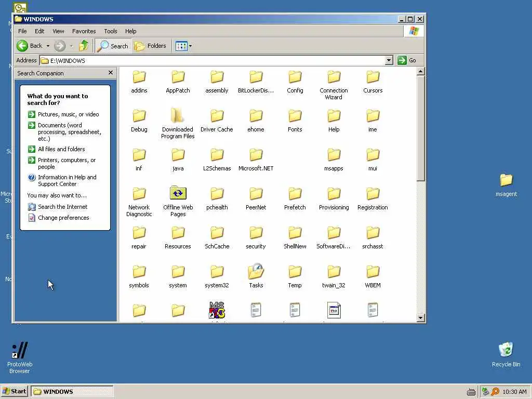Select the Cursors folder

coord(373,82)
